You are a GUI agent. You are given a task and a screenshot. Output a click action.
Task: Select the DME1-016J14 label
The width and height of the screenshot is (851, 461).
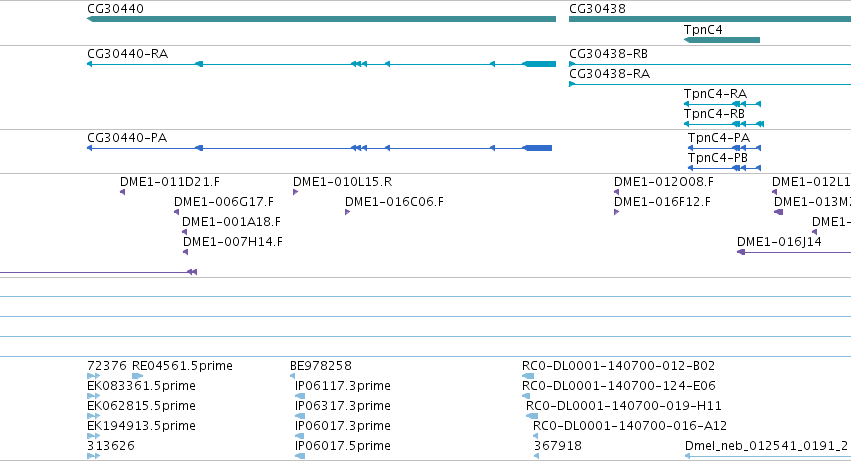779,242
